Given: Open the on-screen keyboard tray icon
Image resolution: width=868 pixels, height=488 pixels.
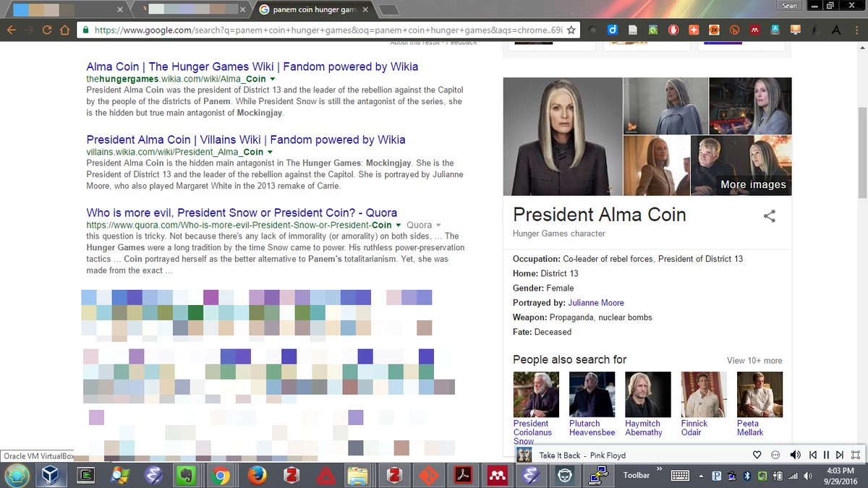Looking at the screenshot, I should click(x=680, y=475).
